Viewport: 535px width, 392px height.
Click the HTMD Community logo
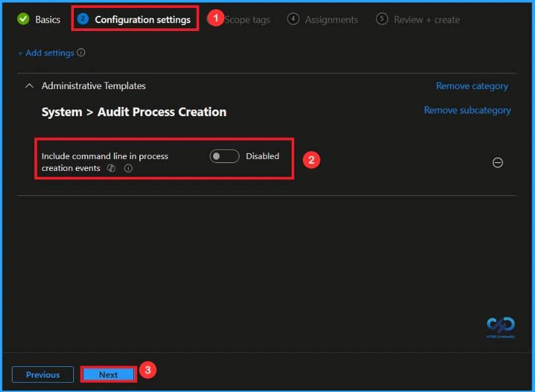[499, 327]
